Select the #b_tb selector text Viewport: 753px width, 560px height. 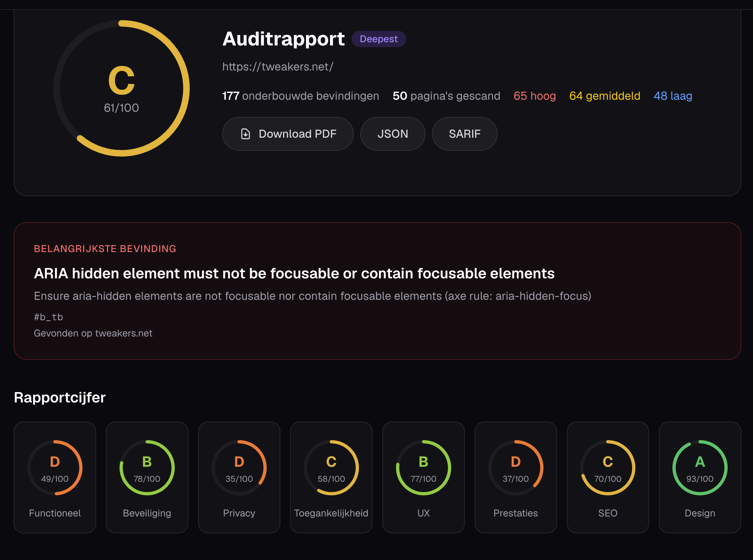pos(48,317)
